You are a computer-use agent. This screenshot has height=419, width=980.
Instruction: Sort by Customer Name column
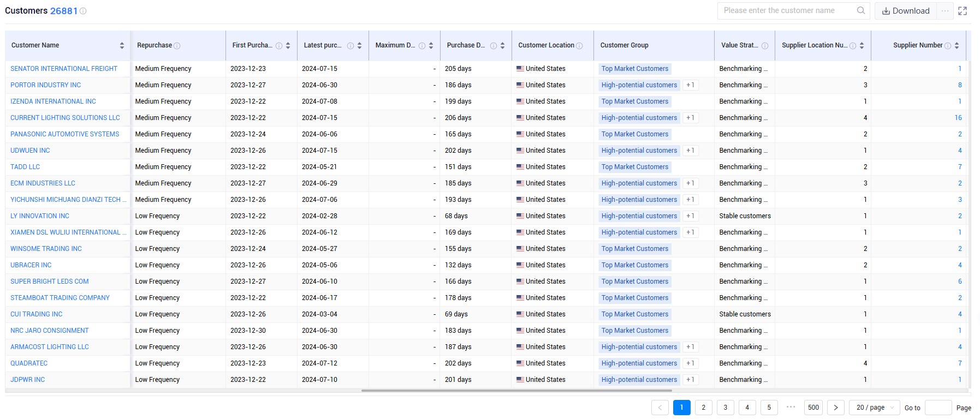coord(122,46)
